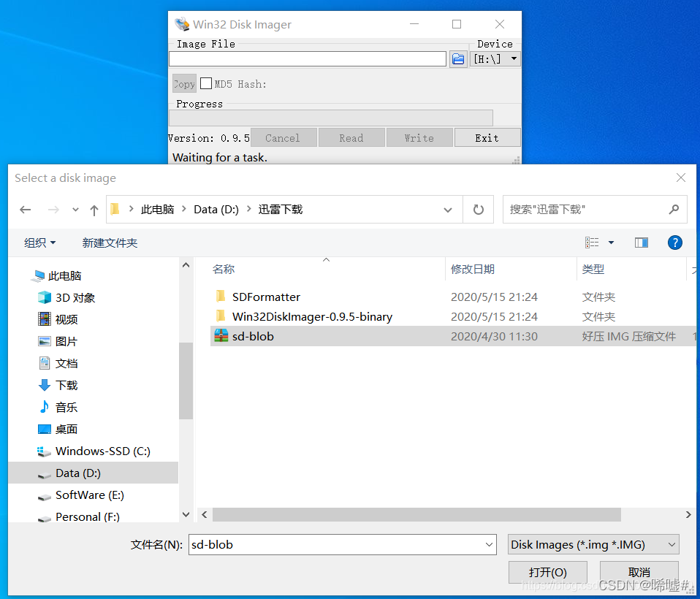Select Windows-SSD (C:) drive in navigation pane
Image resolution: width=700 pixels, height=599 pixels.
point(103,451)
